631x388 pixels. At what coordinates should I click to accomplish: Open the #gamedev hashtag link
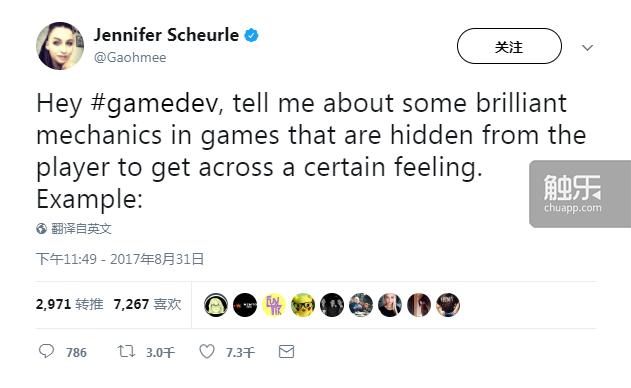tap(156, 103)
